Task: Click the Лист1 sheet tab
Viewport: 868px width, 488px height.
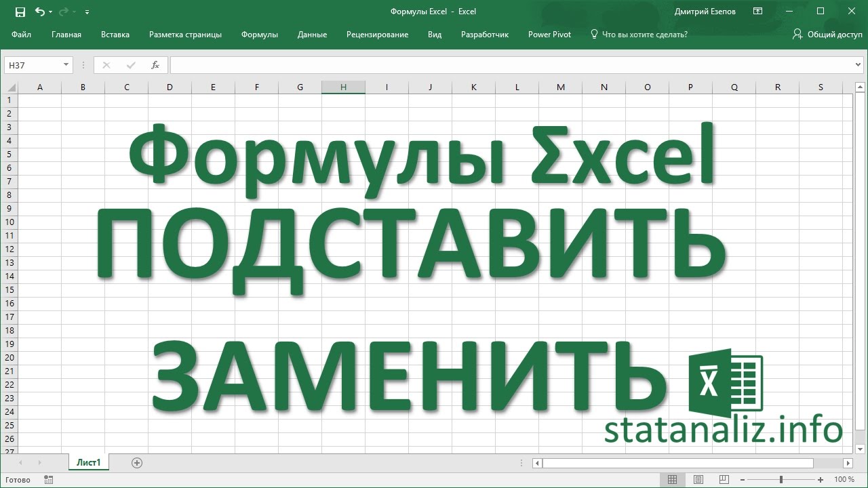Action: click(x=88, y=463)
